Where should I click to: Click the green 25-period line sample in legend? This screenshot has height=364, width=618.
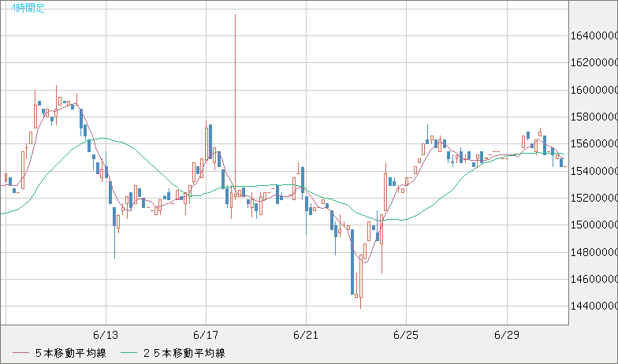(x=129, y=353)
